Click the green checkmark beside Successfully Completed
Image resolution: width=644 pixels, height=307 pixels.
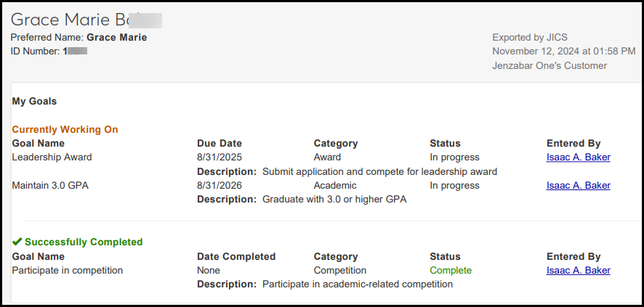pos(17,242)
